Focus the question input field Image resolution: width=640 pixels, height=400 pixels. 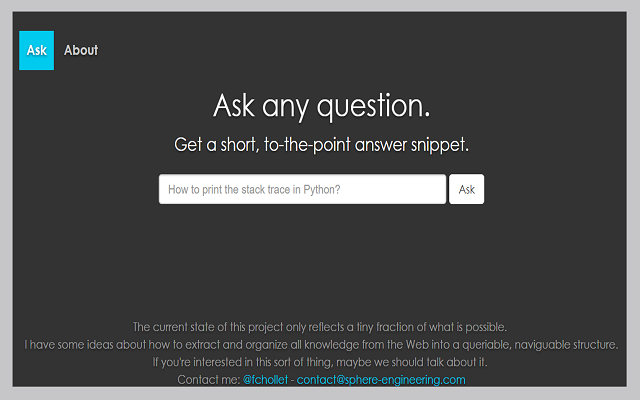pos(302,189)
